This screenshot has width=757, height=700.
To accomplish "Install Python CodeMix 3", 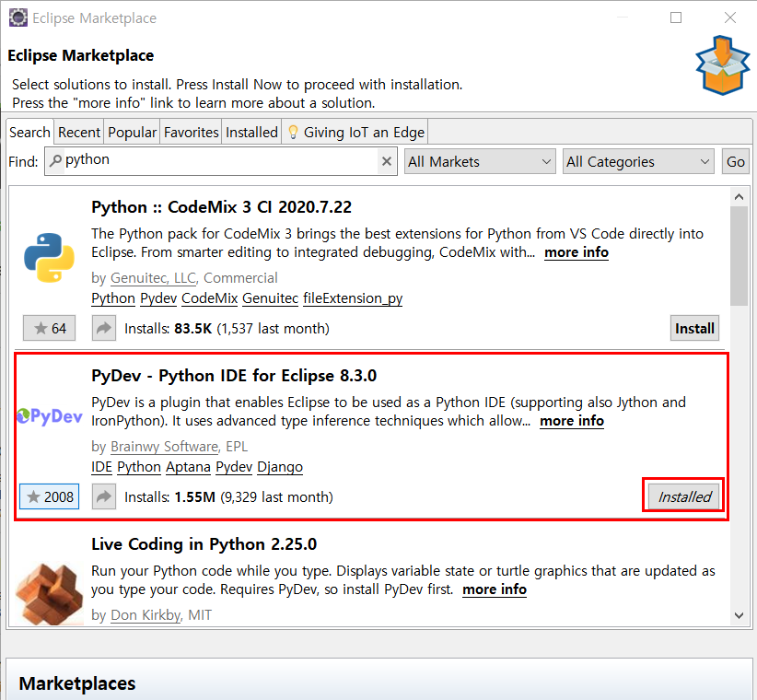I will click(694, 328).
